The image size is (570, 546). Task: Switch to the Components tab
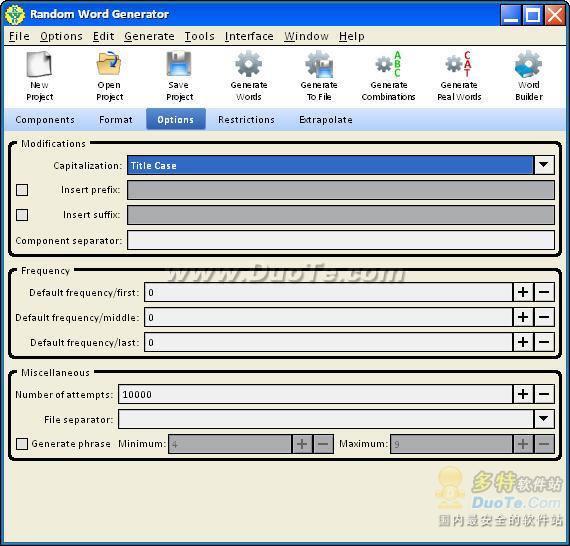[x=45, y=120]
